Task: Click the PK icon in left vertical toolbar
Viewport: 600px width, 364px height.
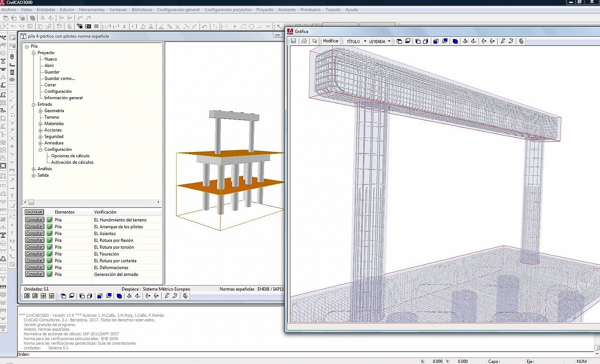Action: [x=12, y=170]
